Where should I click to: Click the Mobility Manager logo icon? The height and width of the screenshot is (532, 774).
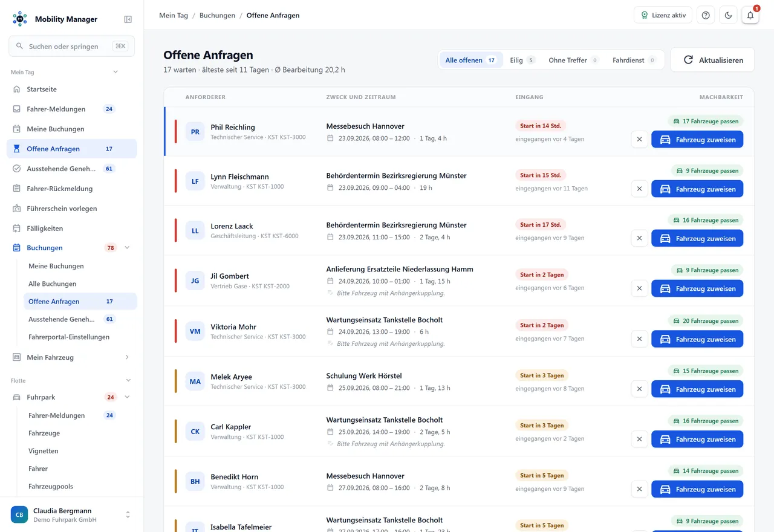point(20,19)
